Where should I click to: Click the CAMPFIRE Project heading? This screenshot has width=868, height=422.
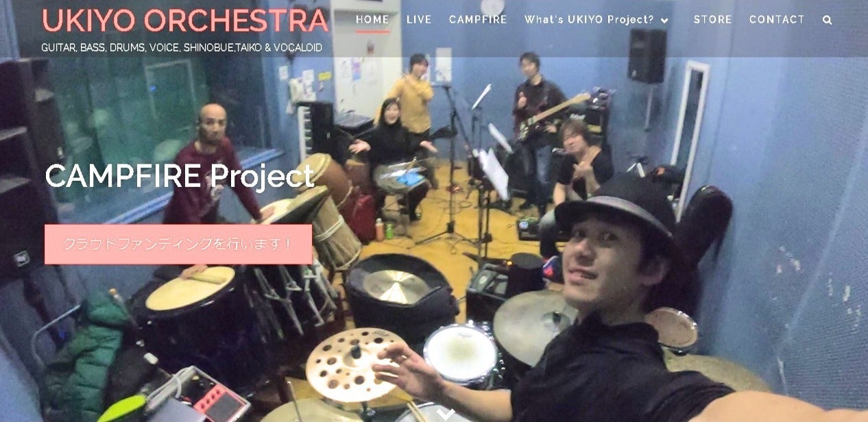[179, 177]
